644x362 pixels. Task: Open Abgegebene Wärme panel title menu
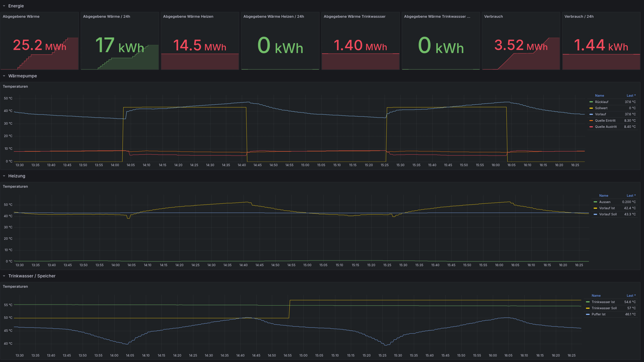[21, 16]
